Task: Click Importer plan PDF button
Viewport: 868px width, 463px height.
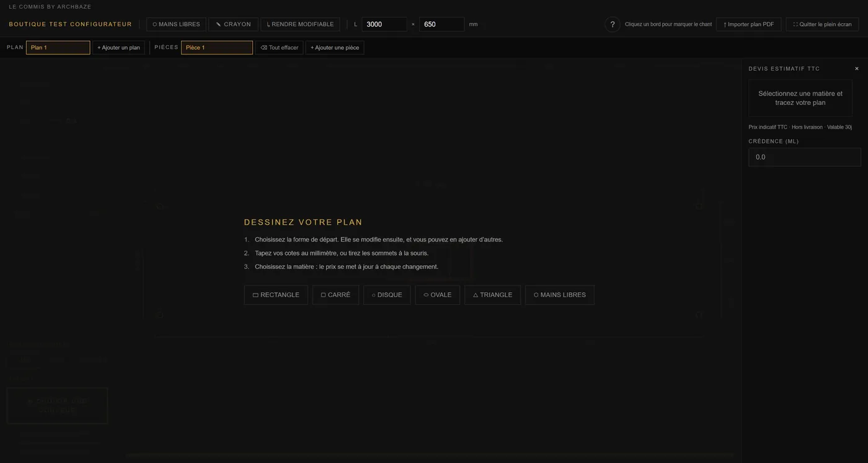Action: pos(748,24)
